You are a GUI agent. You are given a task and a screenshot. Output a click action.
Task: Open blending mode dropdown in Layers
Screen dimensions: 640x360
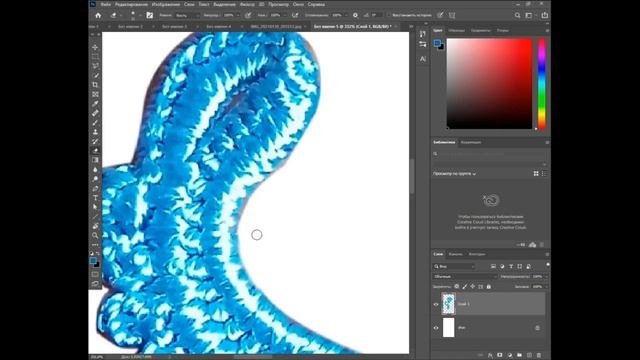click(x=465, y=276)
